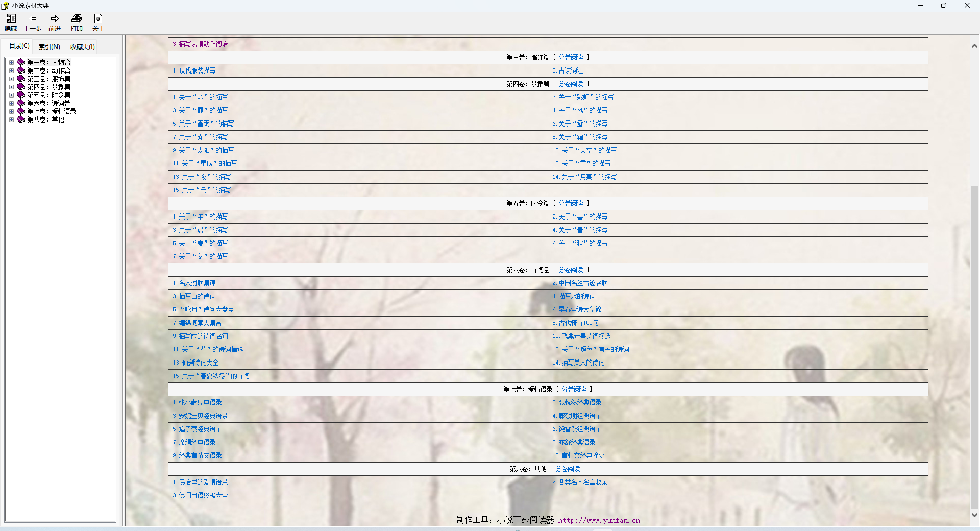The height and width of the screenshot is (531, 980).
Task: Click the 上一步 back arrow icon
Action: 33,19
